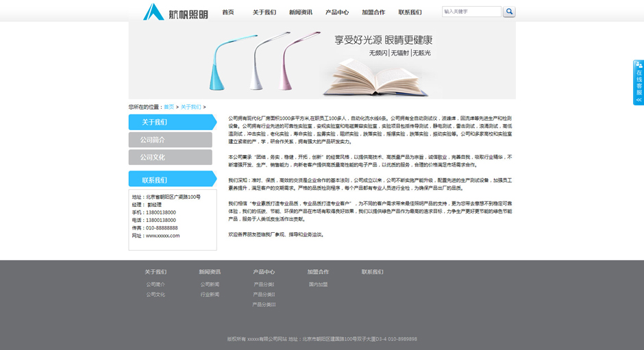This screenshot has height=350, width=644.
Task: Open 新闻资讯 in top navigation
Action: tap(301, 12)
